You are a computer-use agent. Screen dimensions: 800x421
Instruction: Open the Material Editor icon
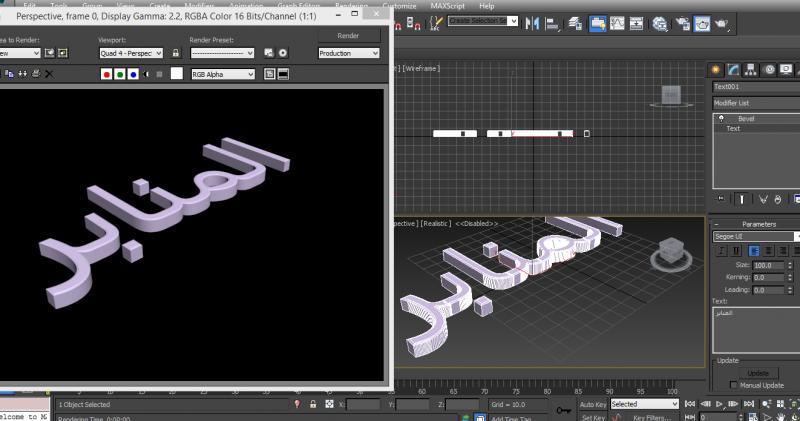[x=659, y=23]
